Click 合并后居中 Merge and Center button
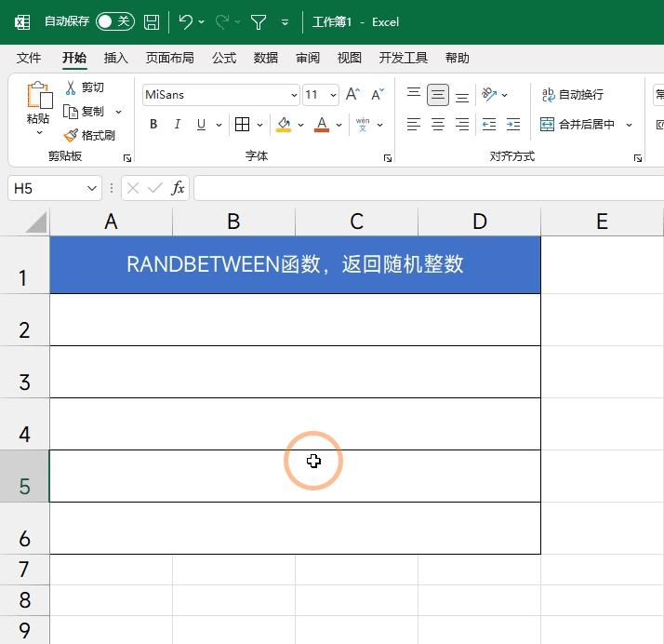This screenshot has height=644, width=664. [578, 124]
